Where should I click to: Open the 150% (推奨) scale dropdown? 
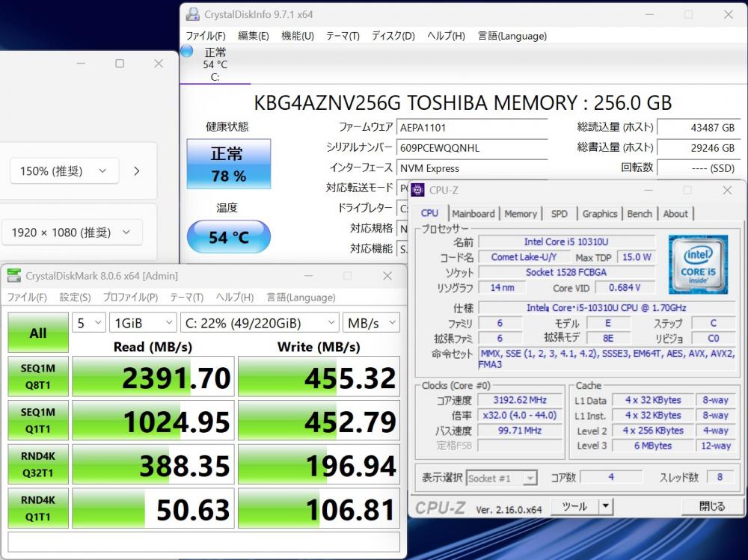[64, 170]
